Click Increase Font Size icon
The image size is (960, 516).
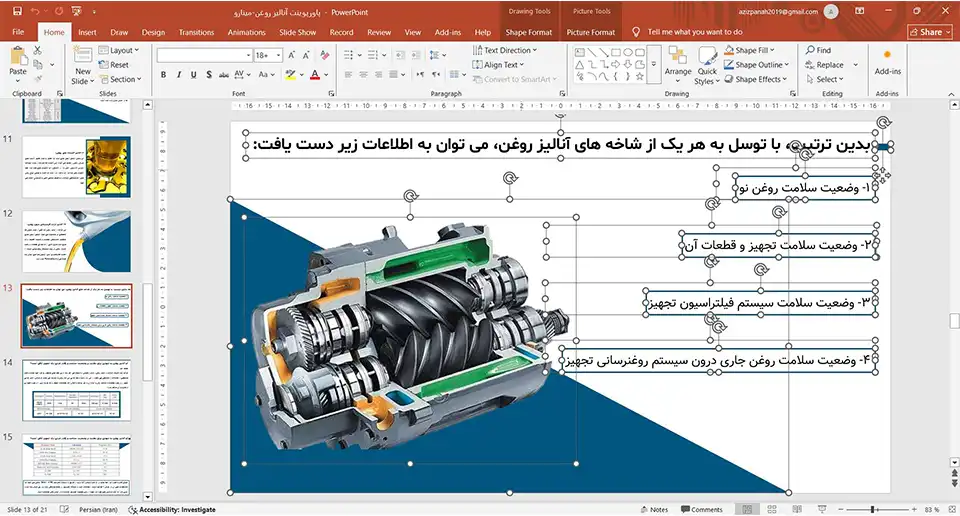click(x=292, y=55)
